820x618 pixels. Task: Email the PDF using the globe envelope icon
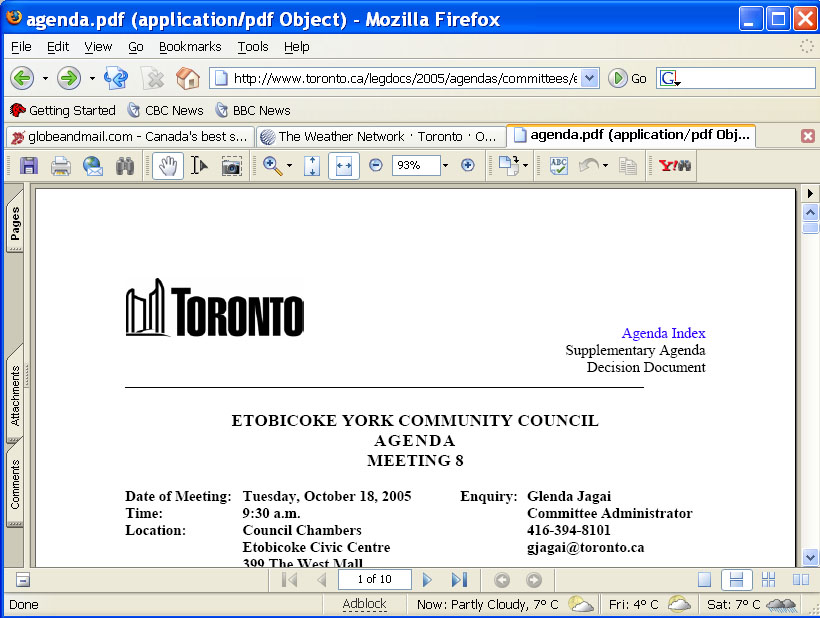(93, 166)
